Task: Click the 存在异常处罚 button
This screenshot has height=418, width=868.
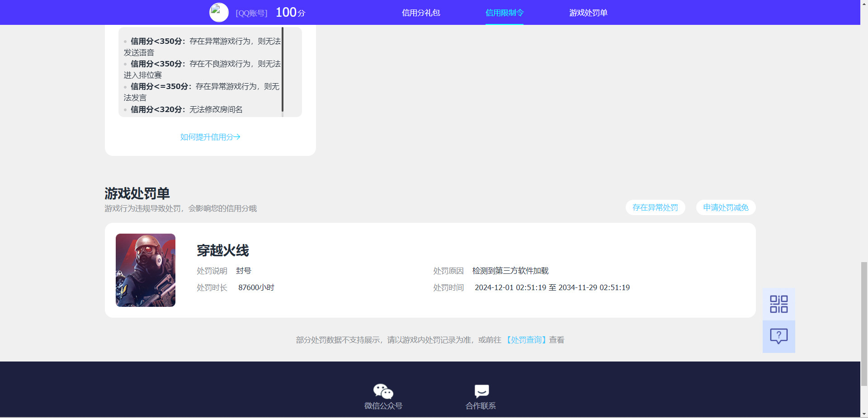Action: (655, 207)
